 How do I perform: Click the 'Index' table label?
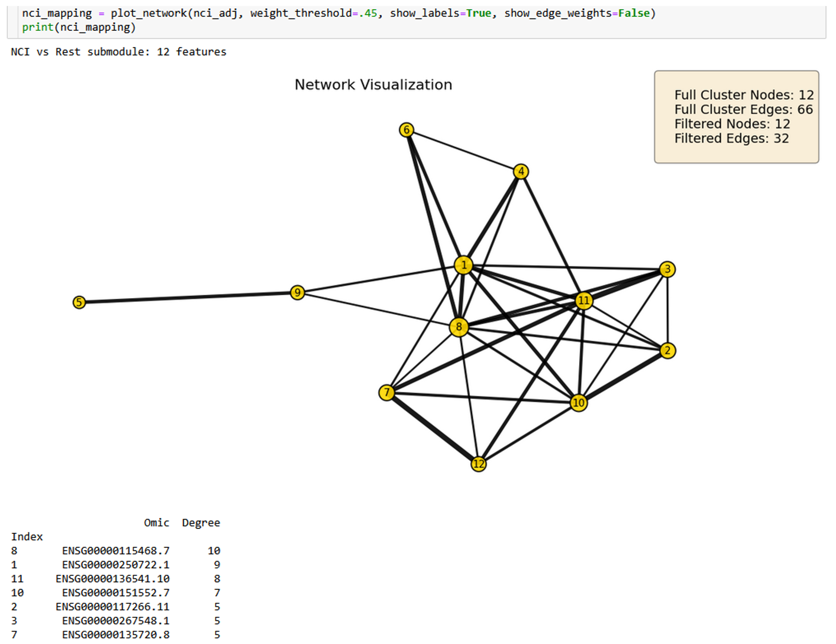click(x=27, y=537)
